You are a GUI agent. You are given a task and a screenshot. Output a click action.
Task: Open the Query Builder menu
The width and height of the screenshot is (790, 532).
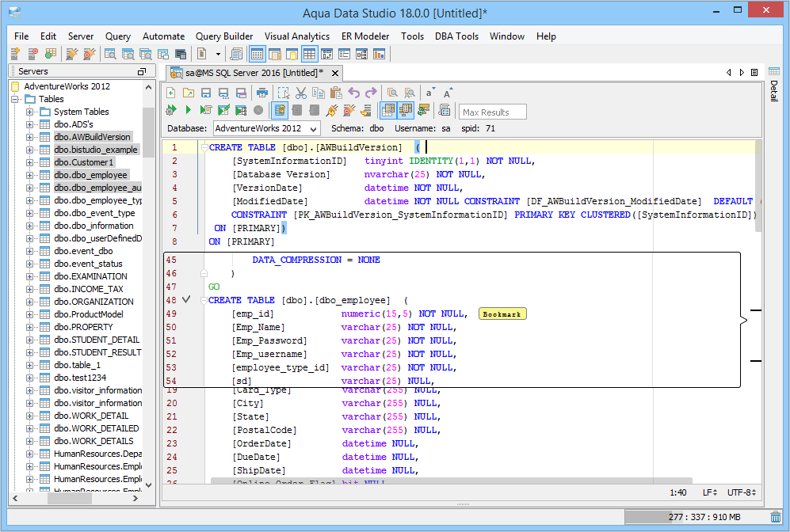(x=224, y=36)
